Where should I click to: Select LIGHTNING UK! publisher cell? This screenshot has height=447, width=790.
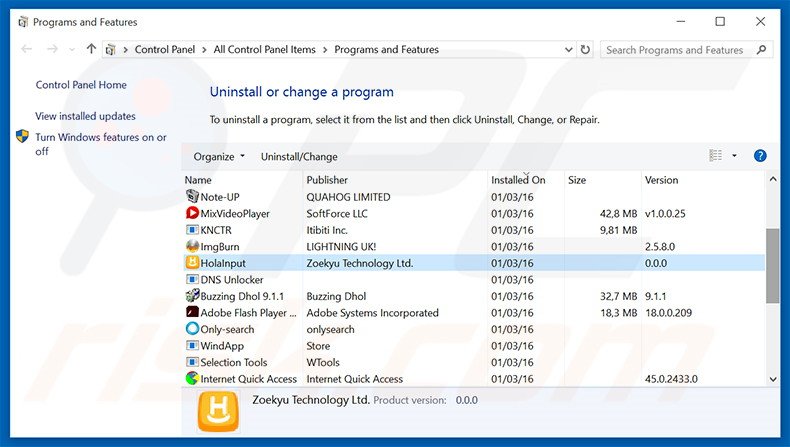[341, 247]
